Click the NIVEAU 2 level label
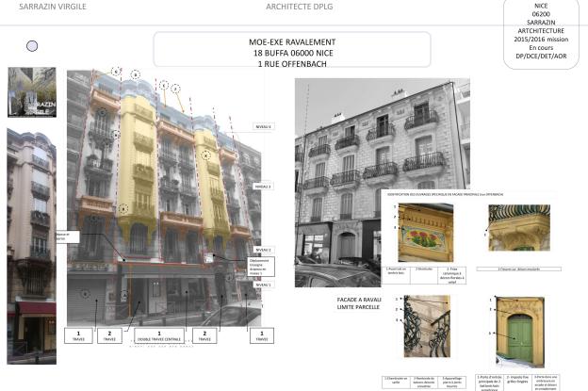 (263, 250)
